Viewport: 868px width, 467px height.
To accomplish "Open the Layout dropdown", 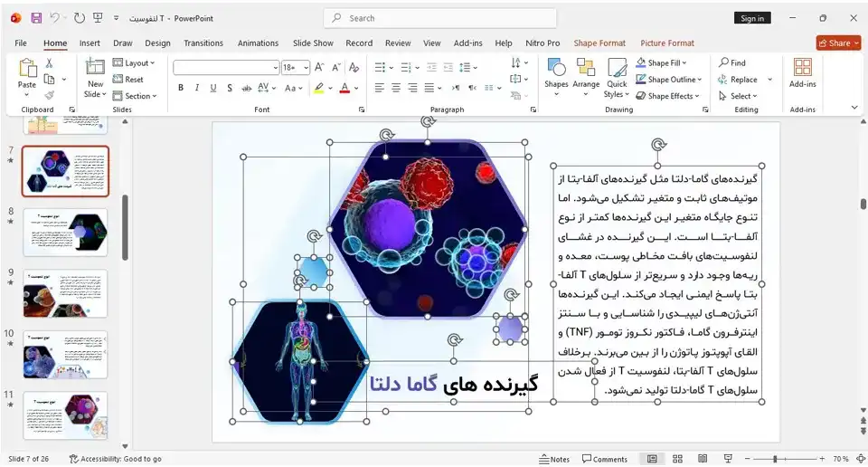I will pos(134,63).
